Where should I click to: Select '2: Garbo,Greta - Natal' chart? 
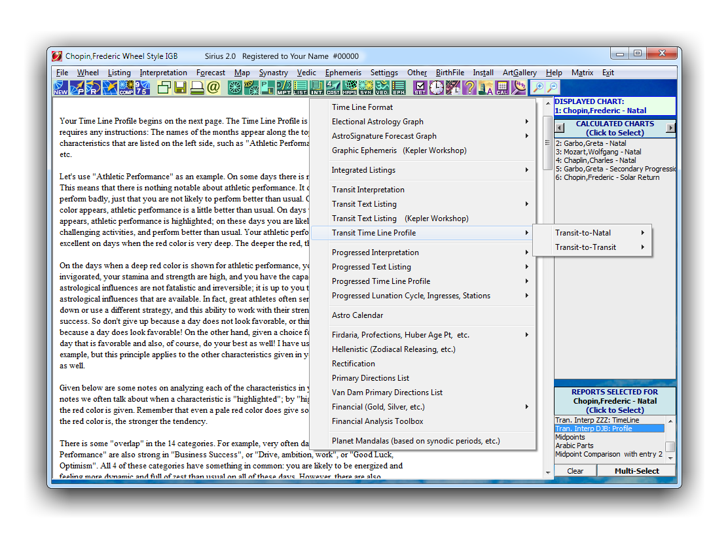point(615,143)
